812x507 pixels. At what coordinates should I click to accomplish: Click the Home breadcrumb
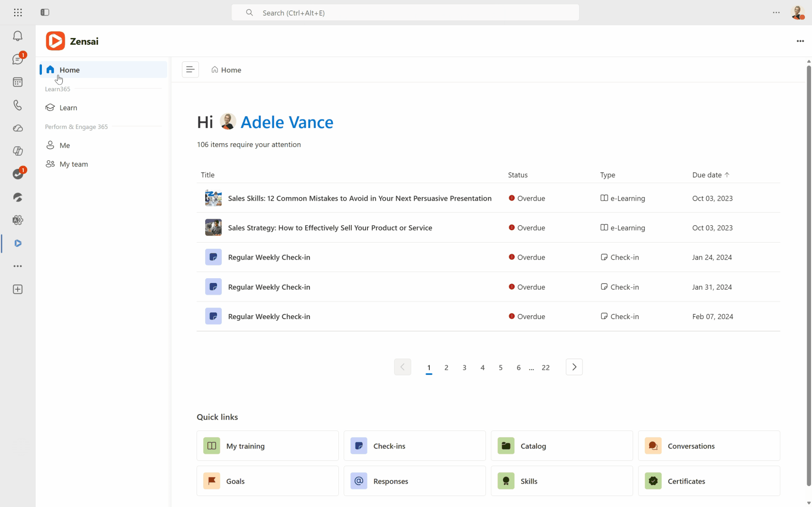227,70
